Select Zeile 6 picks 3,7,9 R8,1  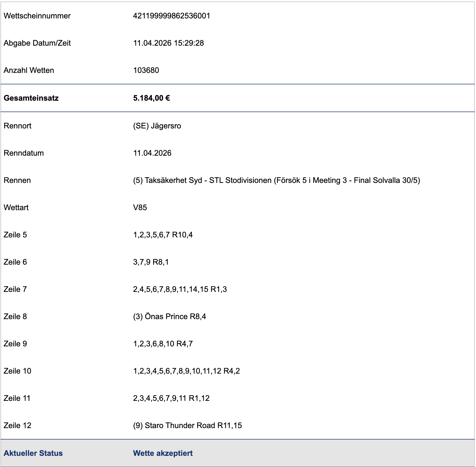(x=151, y=262)
